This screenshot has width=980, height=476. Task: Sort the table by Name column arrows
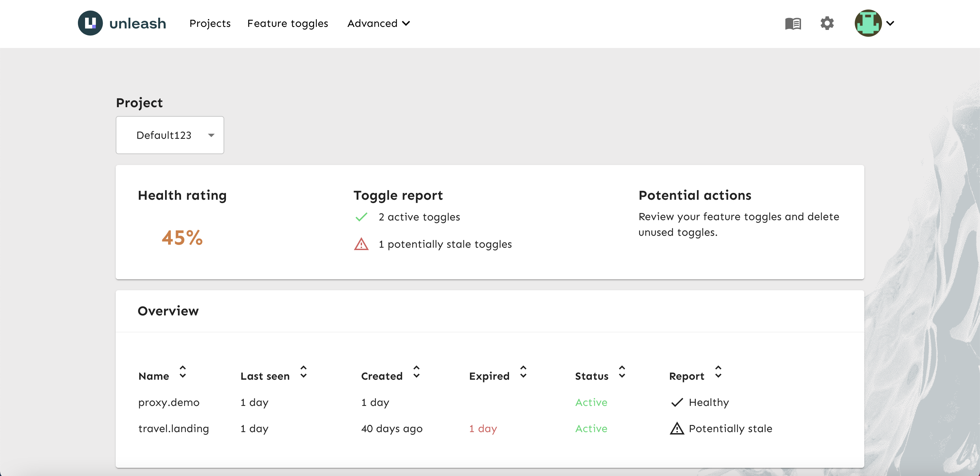pyautogui.click(x=183, y=372)
